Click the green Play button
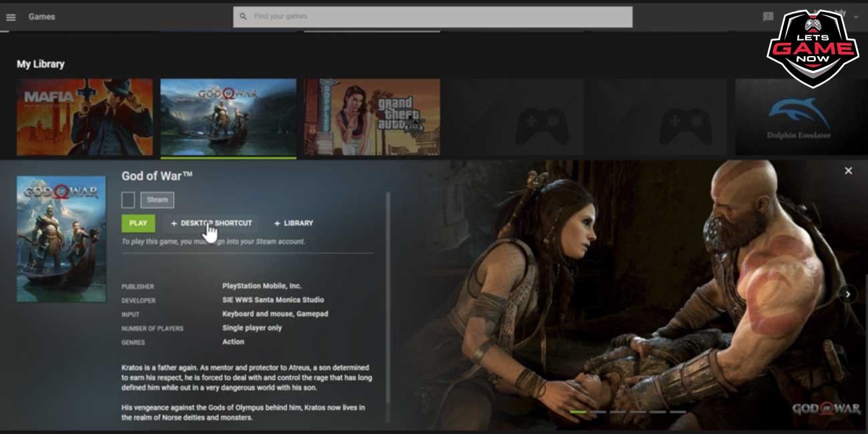 pyautogui.click(x=138, y=223)
